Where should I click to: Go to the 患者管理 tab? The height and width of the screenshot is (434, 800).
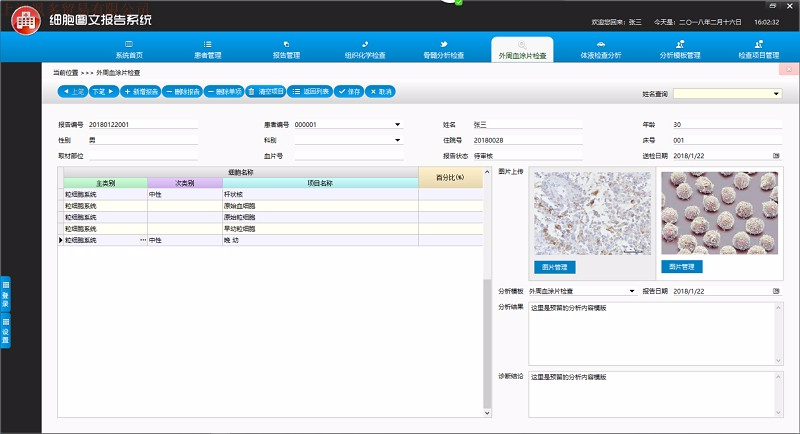[208, 49]
